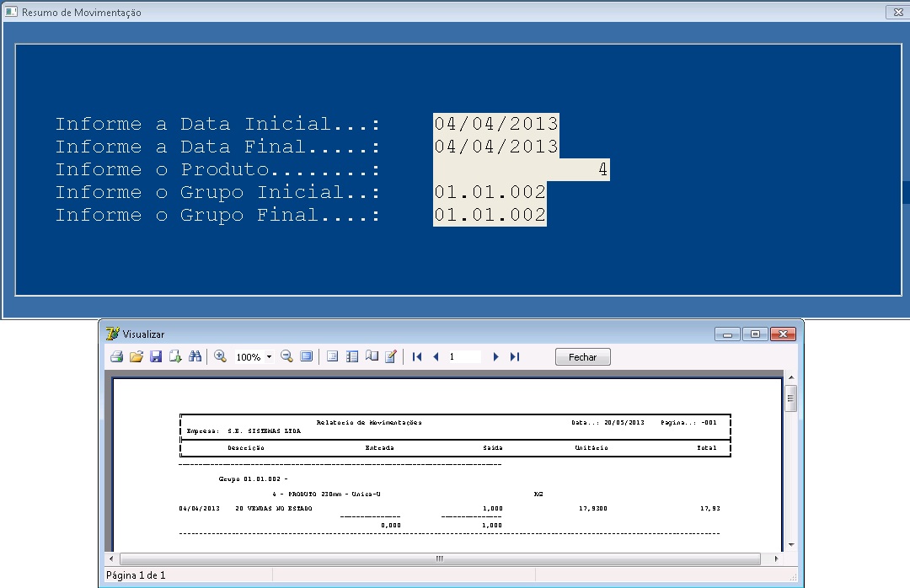
Task: Open the edit page icon in toolbar
Action: (391, 357)
